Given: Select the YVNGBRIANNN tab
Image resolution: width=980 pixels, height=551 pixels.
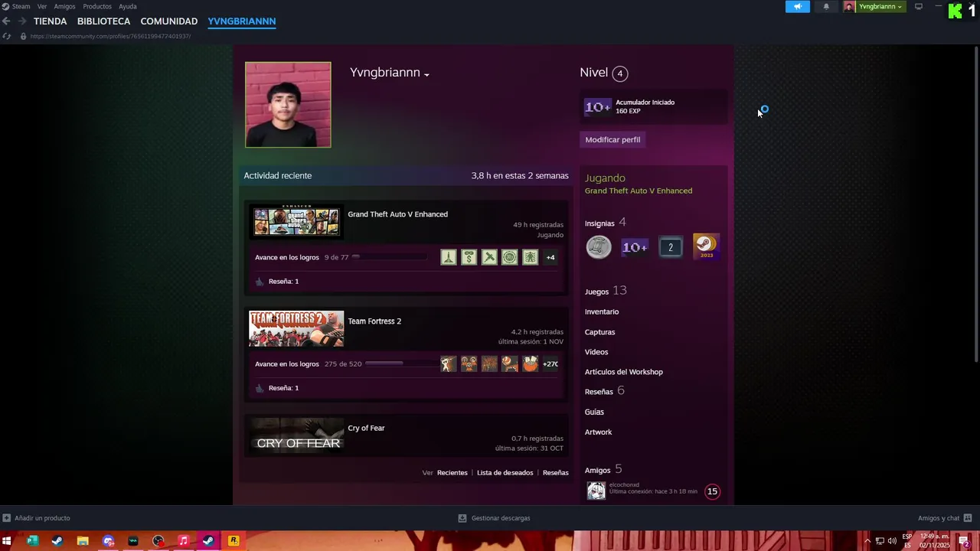Looking at the screenshot, I should coord(242,21).
